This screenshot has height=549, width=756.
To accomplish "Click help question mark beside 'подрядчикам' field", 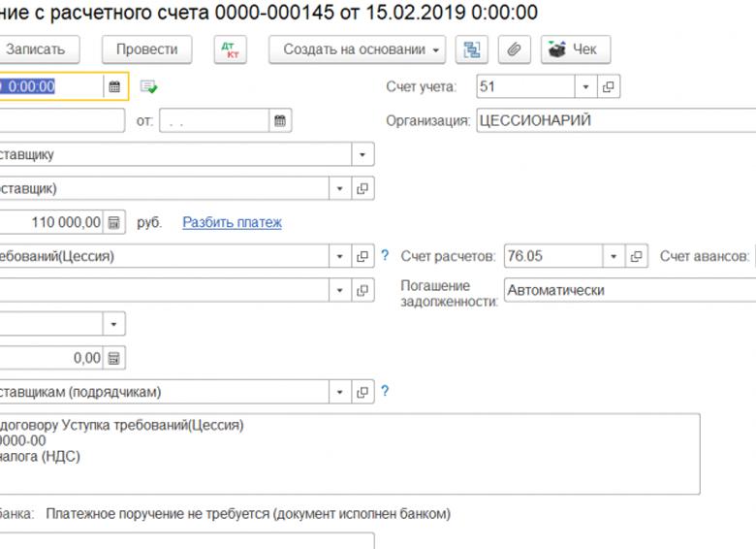I will (385, 391).
